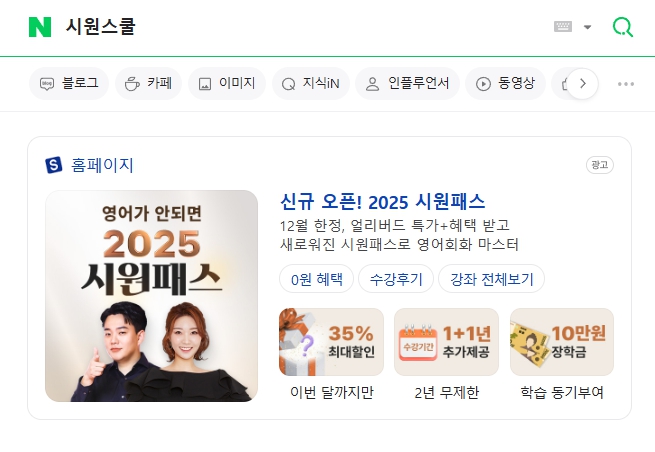The height and width of the screenshot is (452, 655).
Task: Open the 인플루언서 tab
Action: click(407, 84)
